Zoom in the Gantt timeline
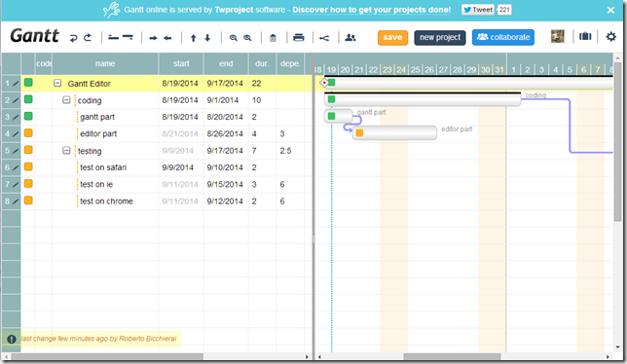Image resolution: width=627 pixels, height=364 pixels. tap(247, 38)
